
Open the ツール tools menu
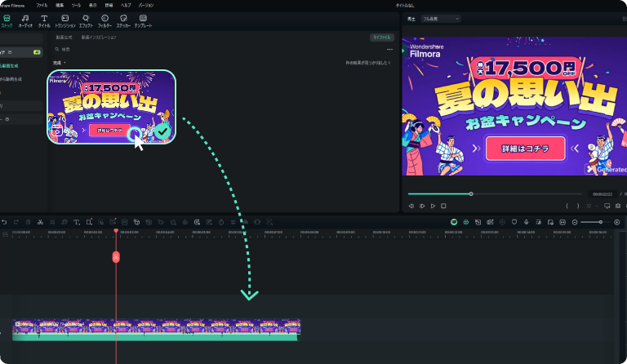pyautogui.click(x=76, y=5)
